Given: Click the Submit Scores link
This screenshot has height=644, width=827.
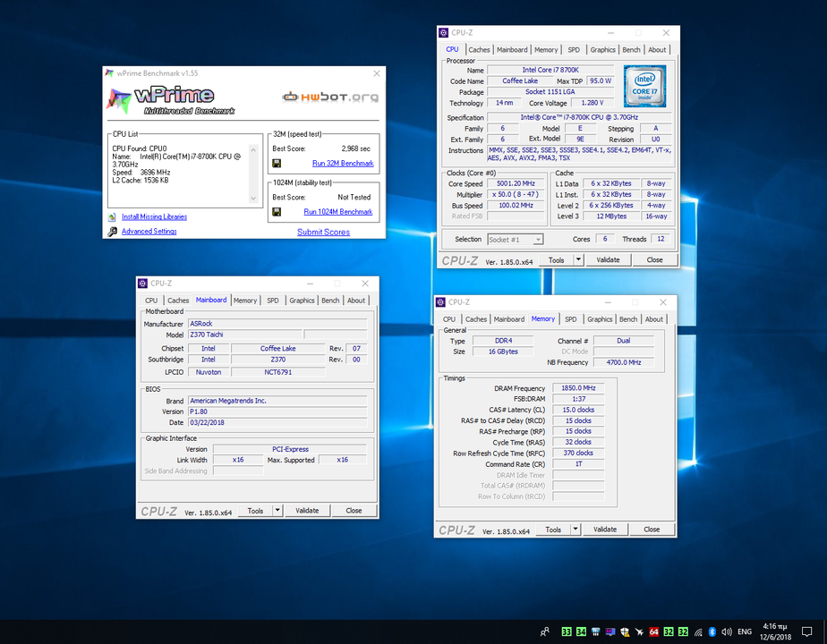Looking at the screenshot, I should coord(323,232).
